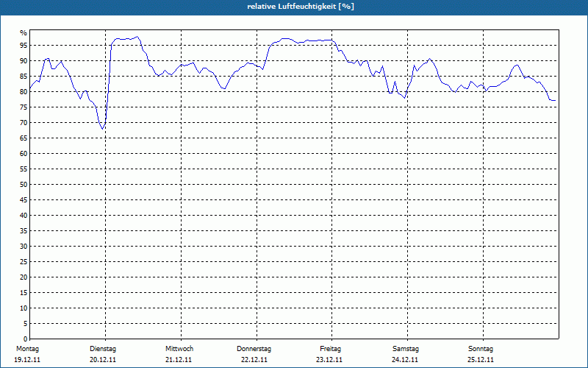The width and height of the screenshot is (588, 368).
Task: Click the 40 y-axis value
Action: click(x=24, y=216)
